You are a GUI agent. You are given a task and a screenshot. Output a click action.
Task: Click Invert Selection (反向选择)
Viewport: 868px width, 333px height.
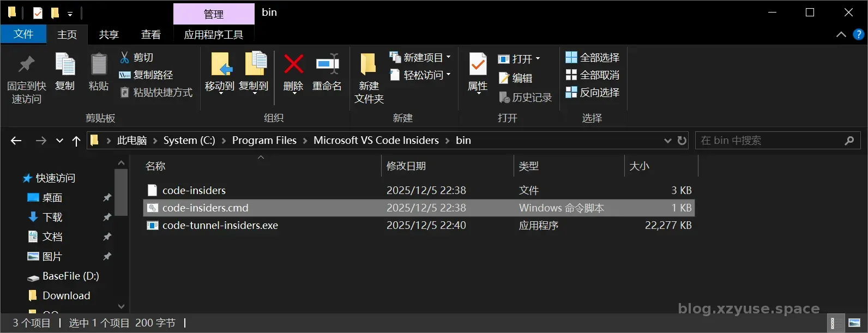tap(593, 92)
